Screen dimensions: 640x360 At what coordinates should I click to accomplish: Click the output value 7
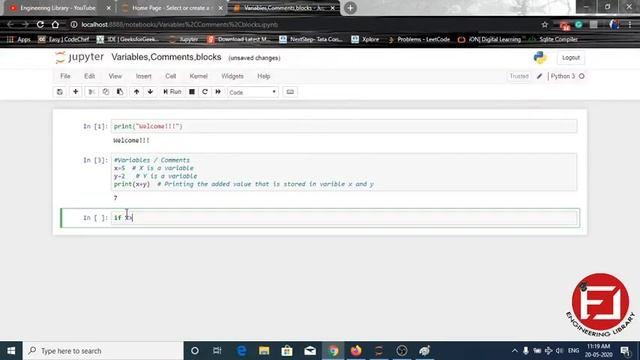pos(116,198)
